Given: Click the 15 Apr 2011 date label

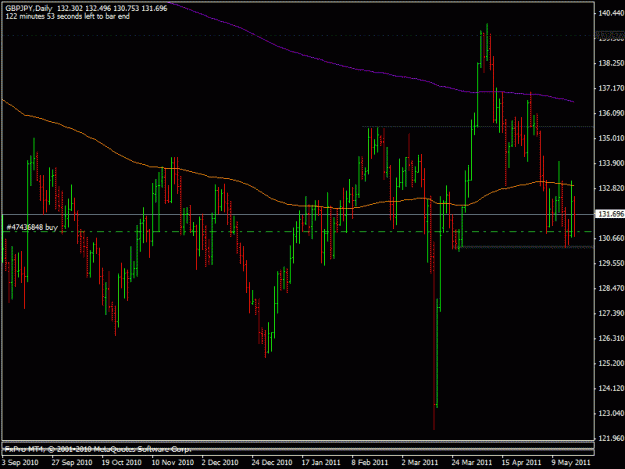Looking at the screenshot, I should click(521, 462).
